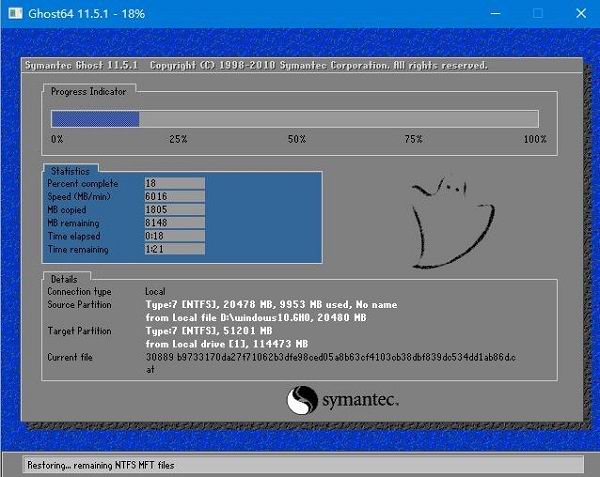Screen dimensions: 600x477
Task: Select the Time remaining value field
Action: click(174, 249)
